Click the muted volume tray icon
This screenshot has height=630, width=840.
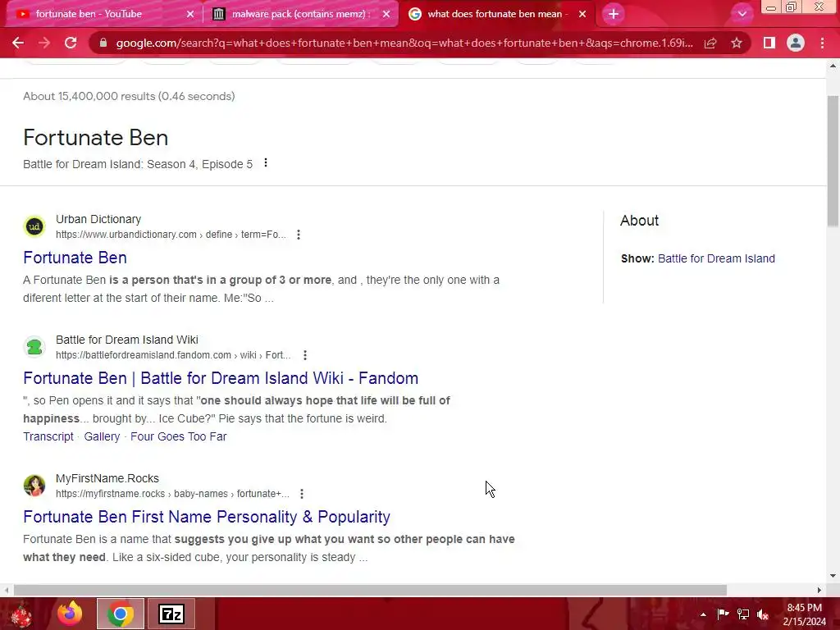(763, 614)
